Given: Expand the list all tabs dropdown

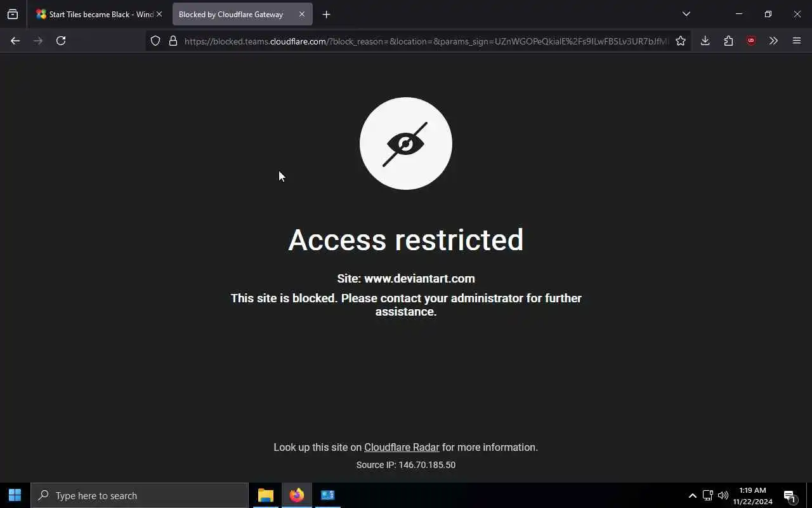Looking at the screenshot, I should click(686, 14).
